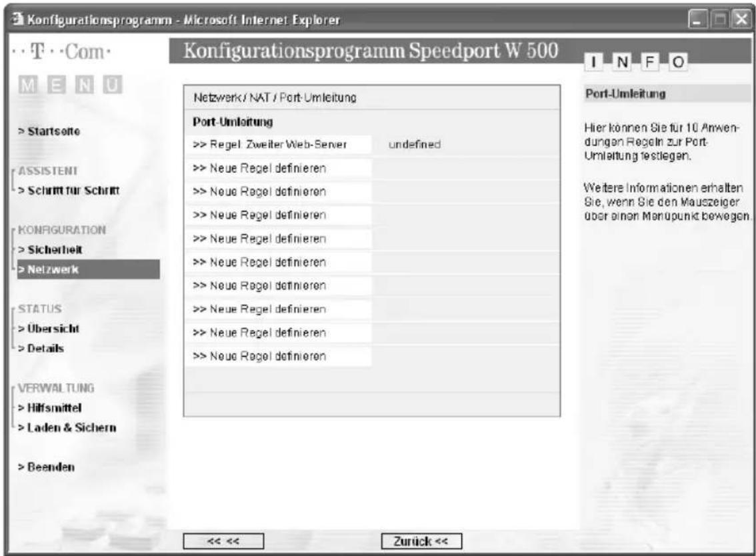The image size is (756, 556).
Task: Click the Zurück << button
Action: coord(421,541)
